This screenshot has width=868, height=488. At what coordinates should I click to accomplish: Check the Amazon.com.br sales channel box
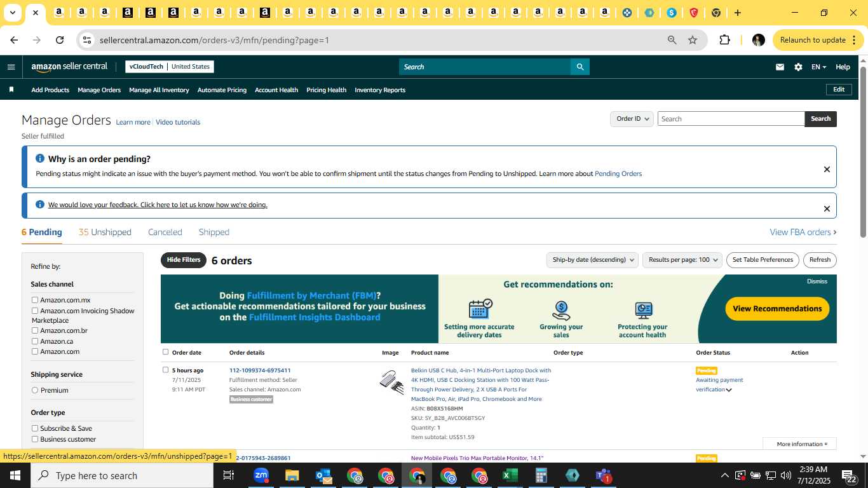(x=35, y=330)
